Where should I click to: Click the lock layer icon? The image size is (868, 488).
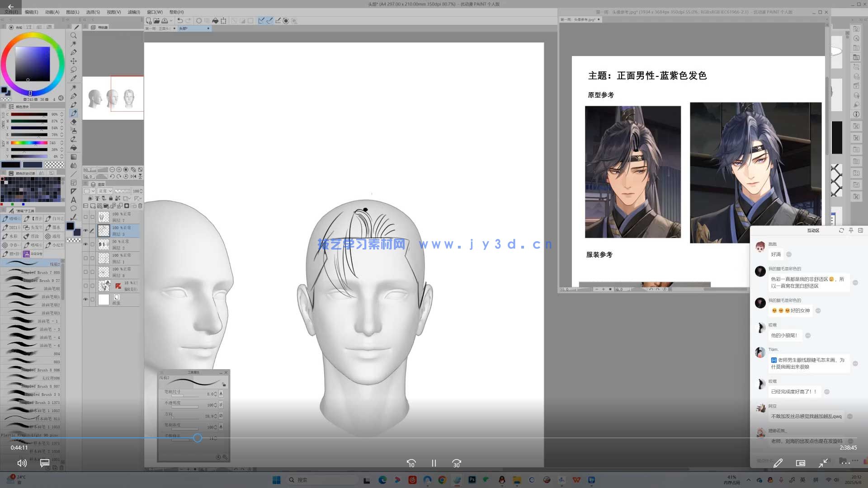point(111,198)
